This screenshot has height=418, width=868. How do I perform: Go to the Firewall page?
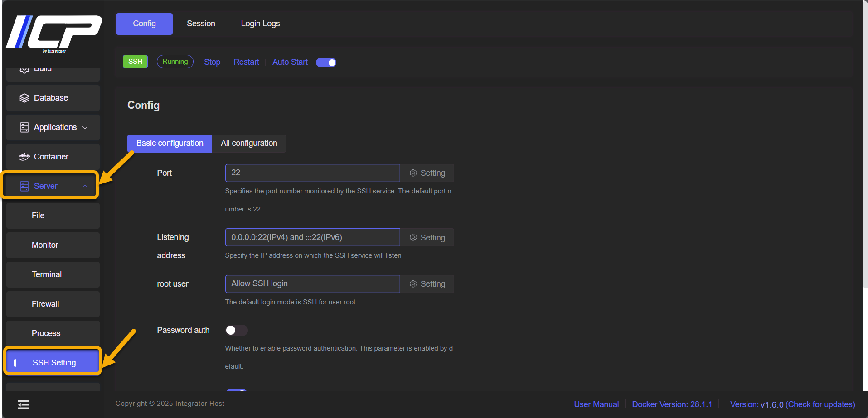[53, 304]
